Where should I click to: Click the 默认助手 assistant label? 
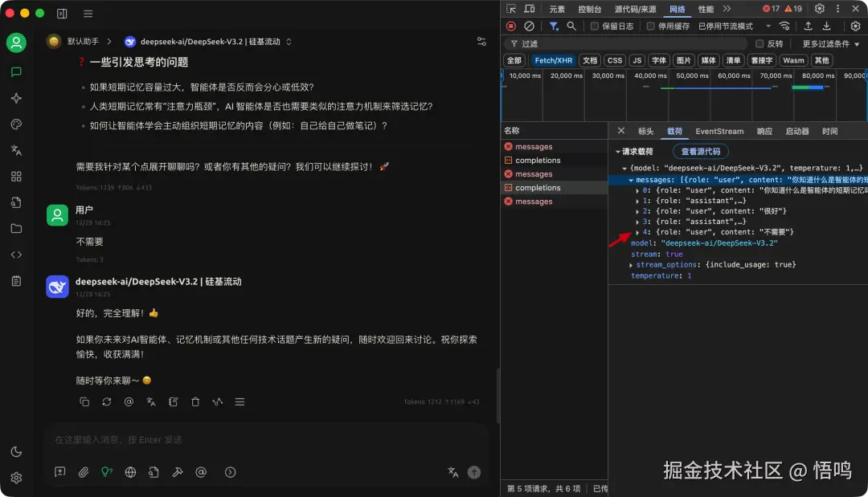tap(83, 42)
